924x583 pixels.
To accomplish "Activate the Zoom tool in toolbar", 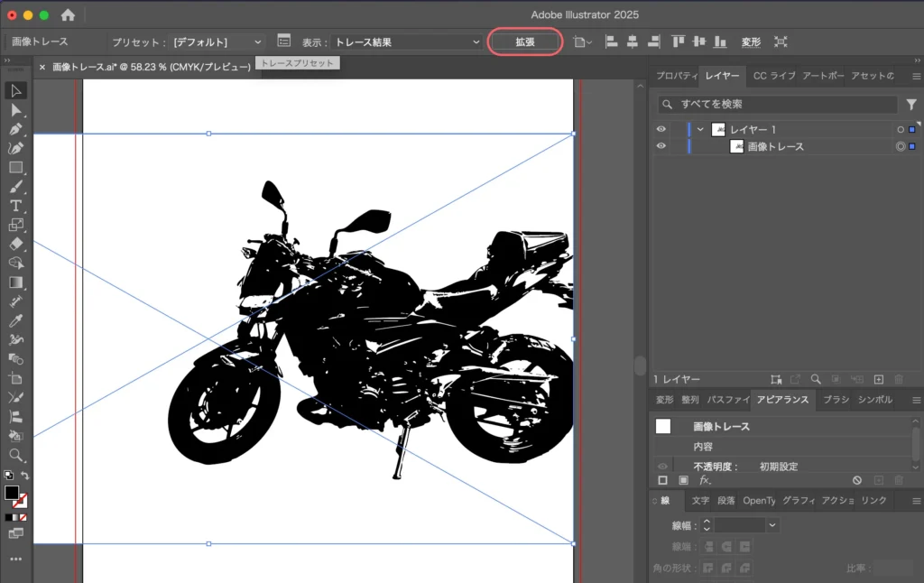I will coord(15,455).
